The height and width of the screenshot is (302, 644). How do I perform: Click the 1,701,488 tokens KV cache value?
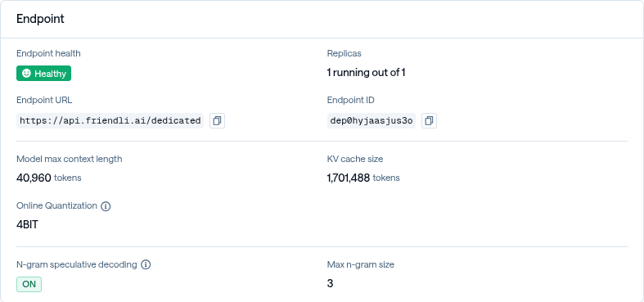(x=363, y=178)
